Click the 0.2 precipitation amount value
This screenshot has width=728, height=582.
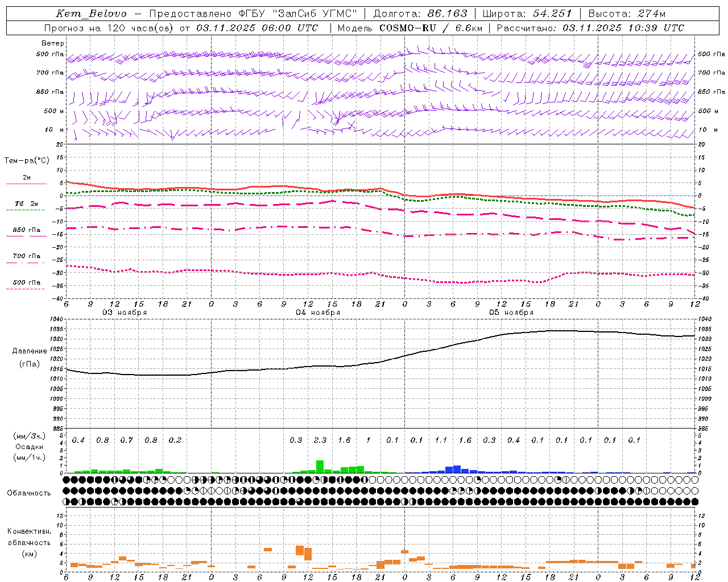(175, 440)
